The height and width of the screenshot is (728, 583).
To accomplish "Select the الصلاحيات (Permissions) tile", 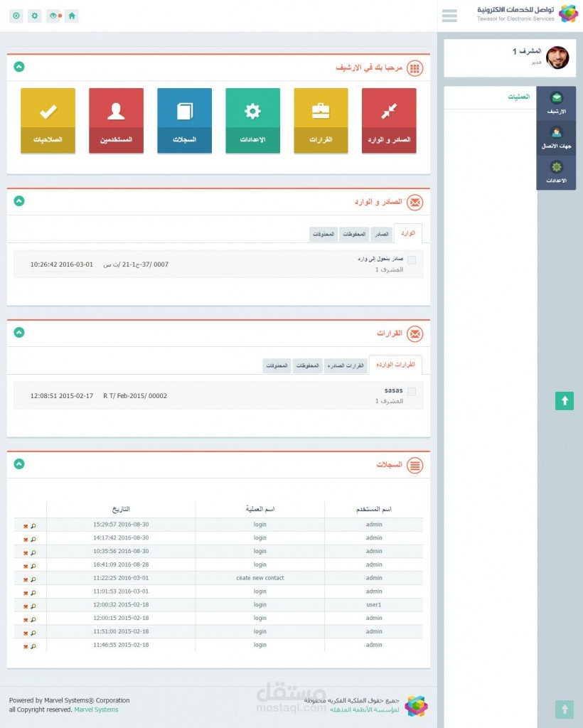I will 48,119.
